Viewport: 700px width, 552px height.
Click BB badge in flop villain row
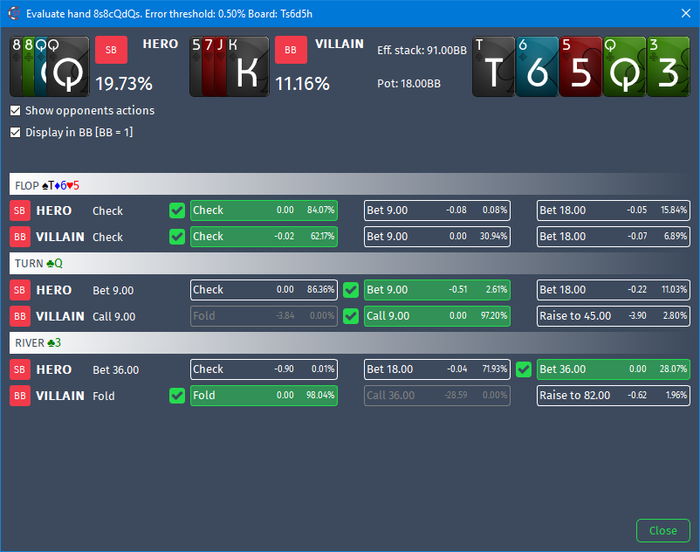pyautogui.click(x=20, y=237)
